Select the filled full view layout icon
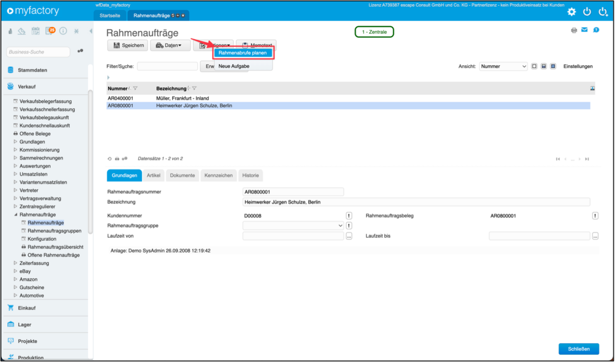616x364 pixels. pos(553,66)
